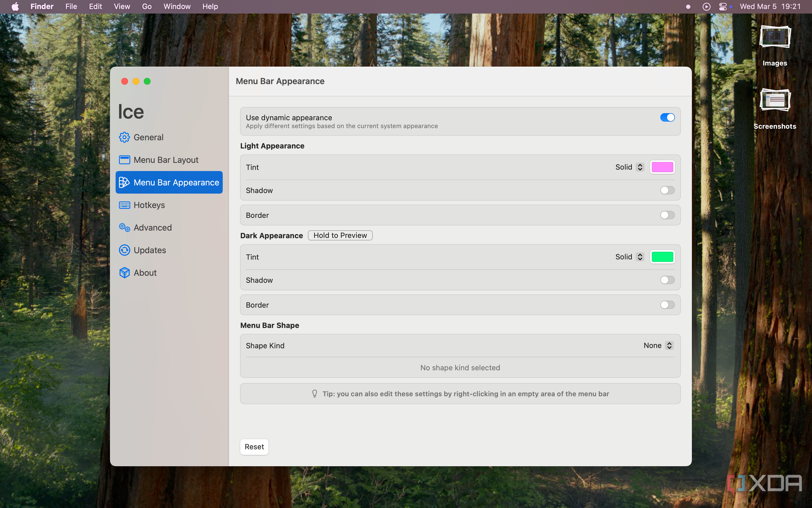Image resolution: width=812 pixels, height=508 pixels.
Task: Select Hotkeys in the sidebar
Action: pyautogui.click(x=169, y=205)
